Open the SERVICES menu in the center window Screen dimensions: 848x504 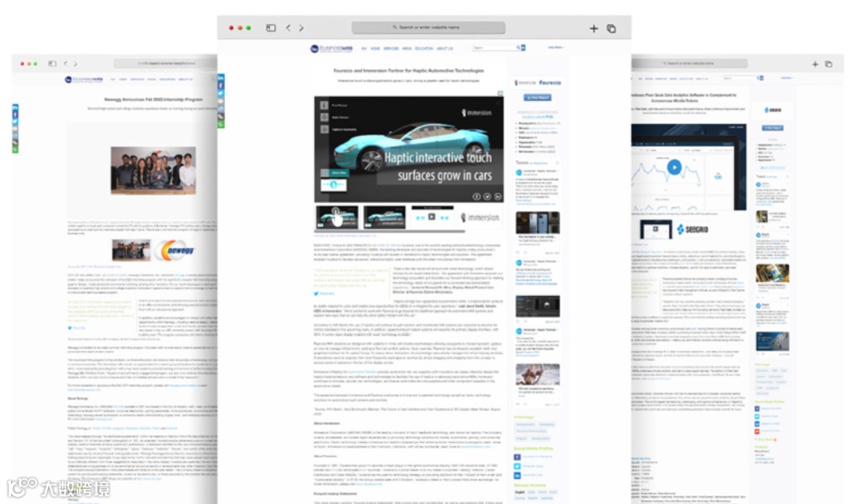click(x=391, y=49)
